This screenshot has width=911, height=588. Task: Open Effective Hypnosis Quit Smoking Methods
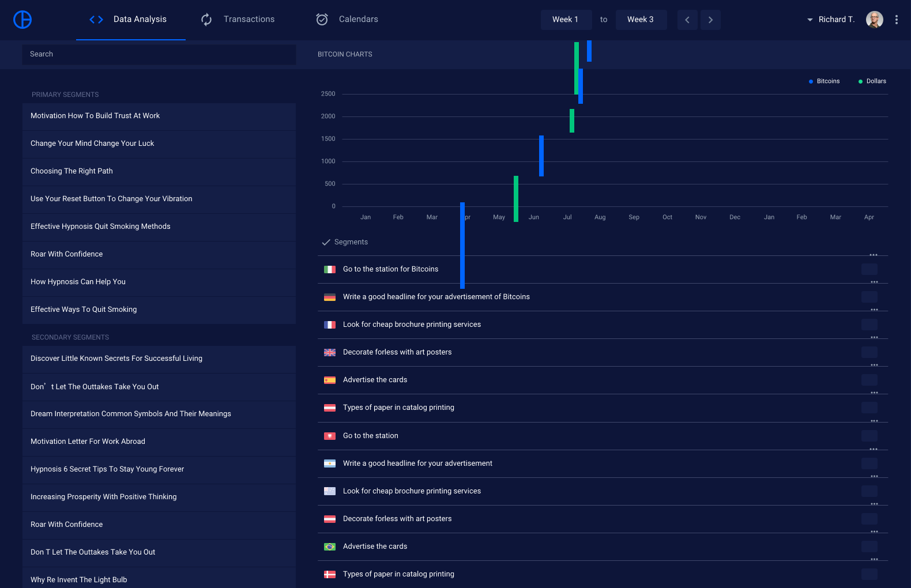pos(159,227)
